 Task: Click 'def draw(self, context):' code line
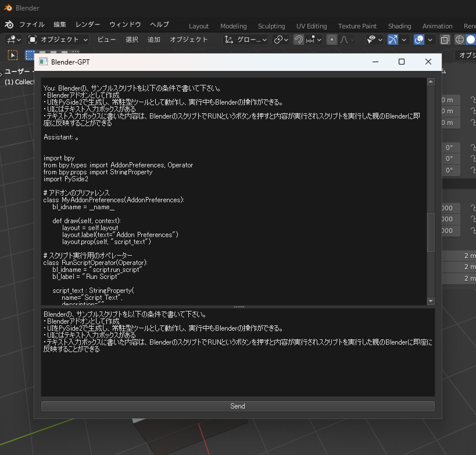87,221
